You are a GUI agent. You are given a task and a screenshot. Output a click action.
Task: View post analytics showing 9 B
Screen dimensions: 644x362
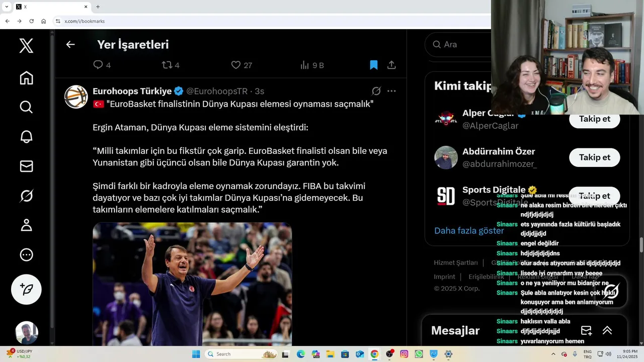coord(304,65)
